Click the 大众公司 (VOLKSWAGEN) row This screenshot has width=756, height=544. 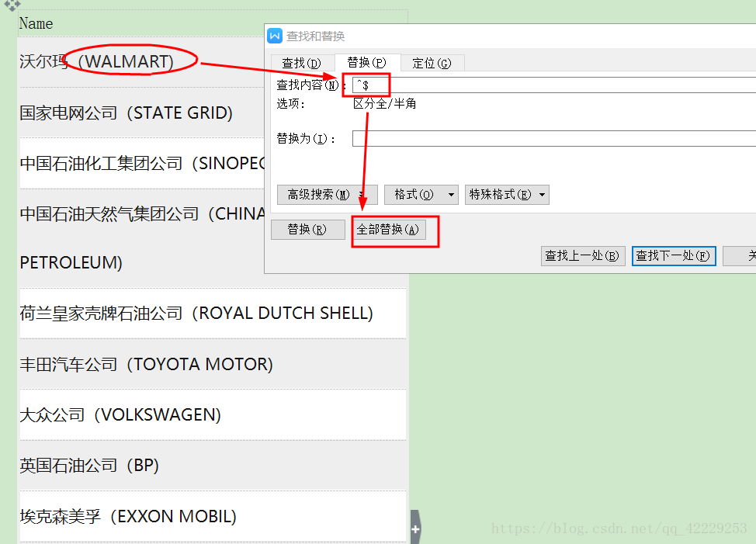pos(213,415)
